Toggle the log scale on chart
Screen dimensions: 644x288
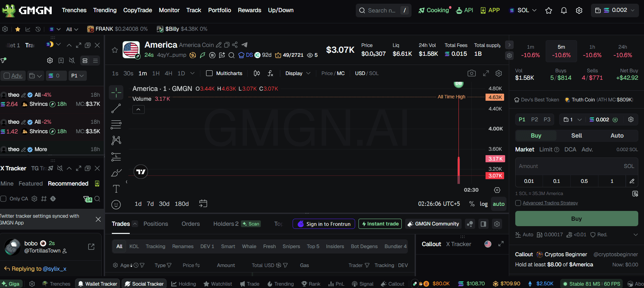point(484,204)
